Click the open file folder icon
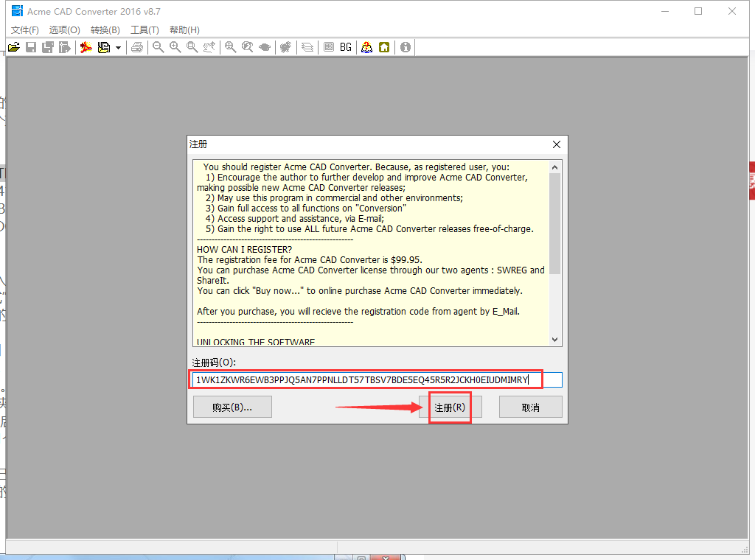Screen dimensions: 755x560 (x=13, y=47)
